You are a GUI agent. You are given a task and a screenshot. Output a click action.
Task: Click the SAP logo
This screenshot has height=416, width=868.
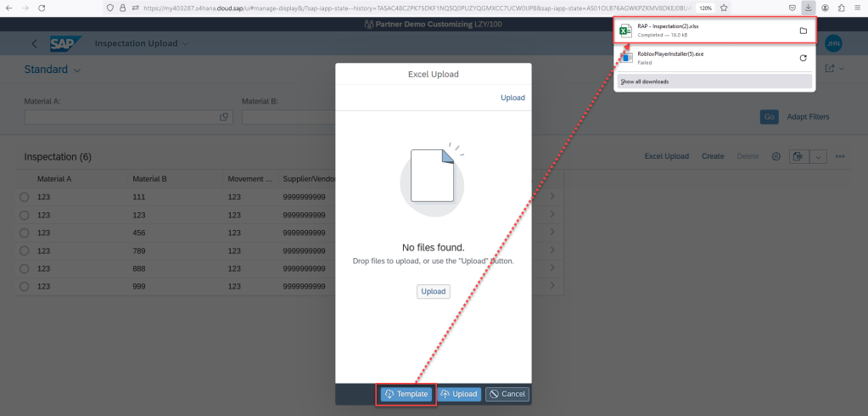(64, 43)
